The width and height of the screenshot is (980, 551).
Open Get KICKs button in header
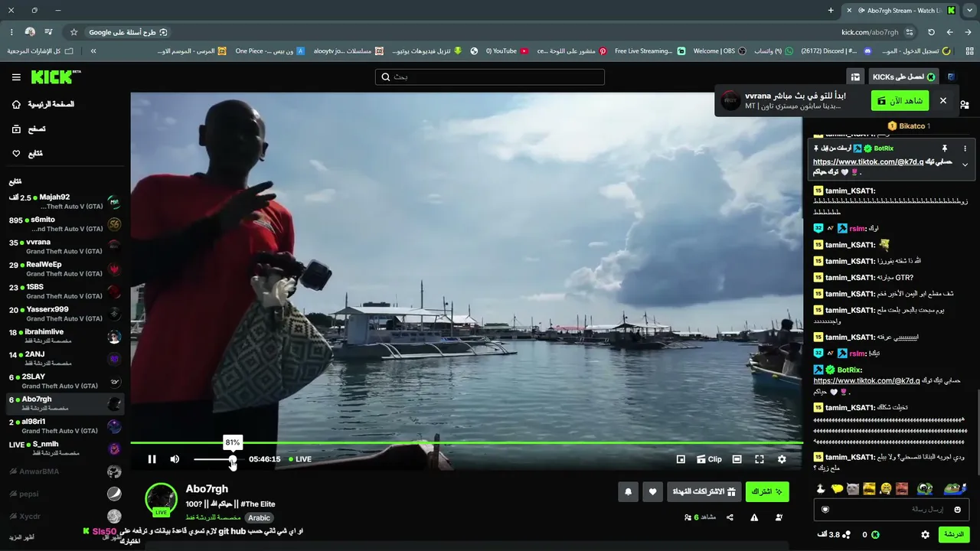903,77
